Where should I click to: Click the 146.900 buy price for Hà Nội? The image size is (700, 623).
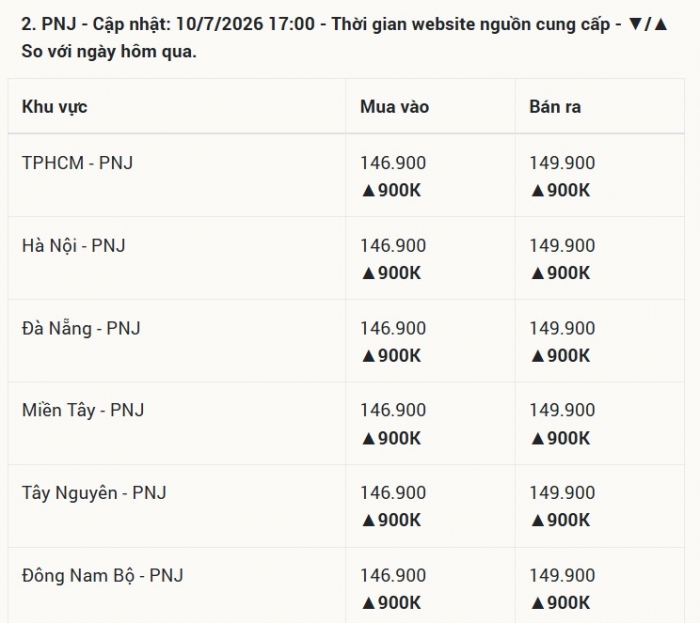click(393, 246)
